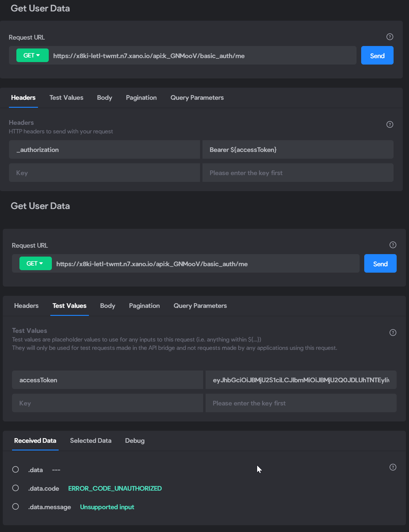Open help icon in Received Data panel
Viewport: 409px width, 532px height.
(393, 467)
